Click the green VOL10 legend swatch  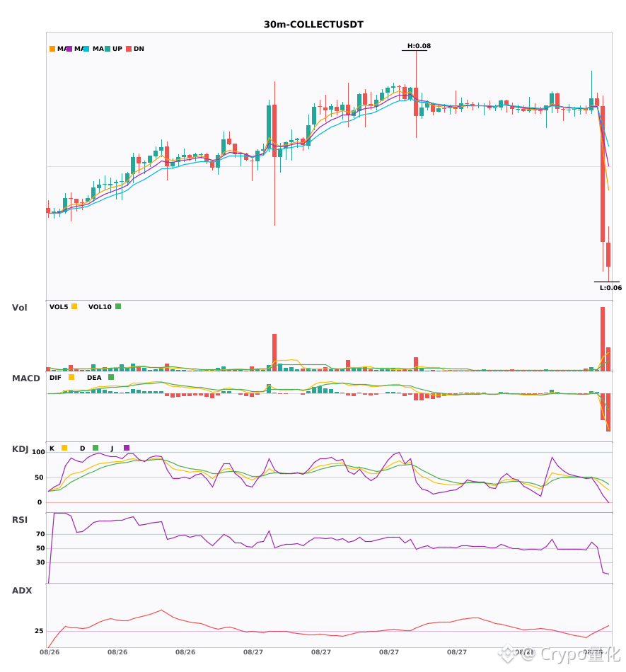coord(118,306)
